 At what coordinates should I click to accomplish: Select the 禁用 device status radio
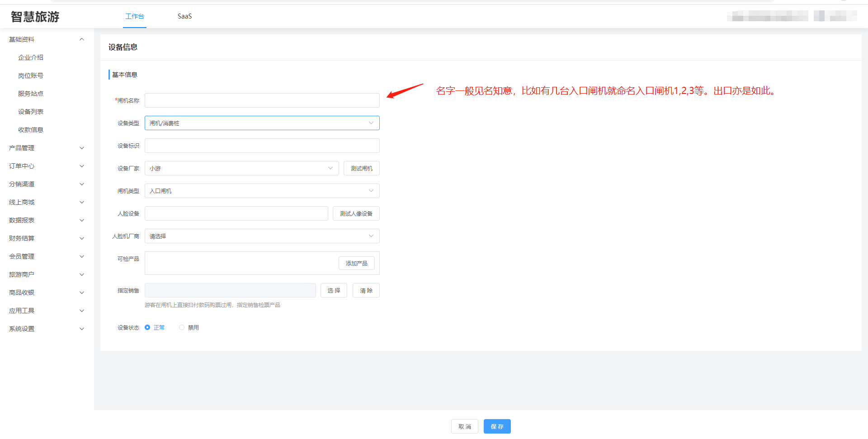point(182,327)
